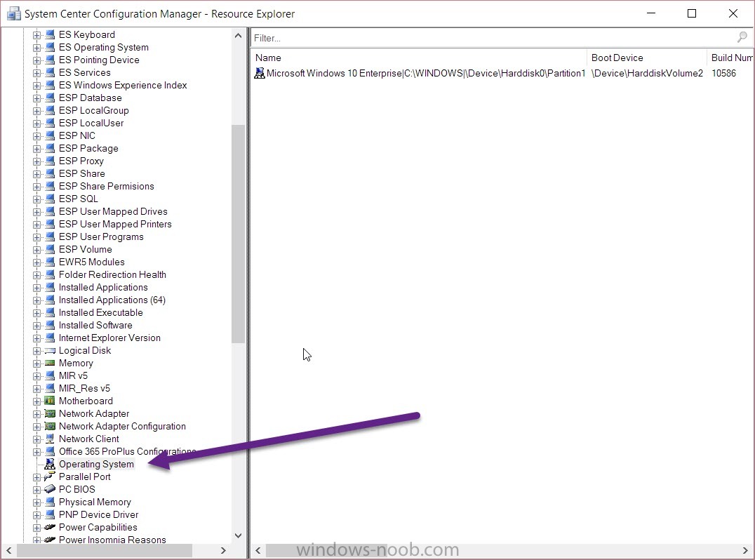Expand the ESP User Mapped Drives node
This screenshot has height=560, width=755.
tap(36, 212)
